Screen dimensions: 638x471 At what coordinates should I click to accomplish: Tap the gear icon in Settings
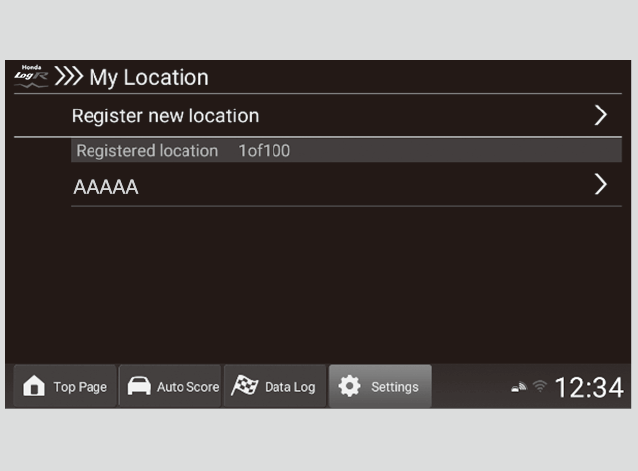[349, 387]
